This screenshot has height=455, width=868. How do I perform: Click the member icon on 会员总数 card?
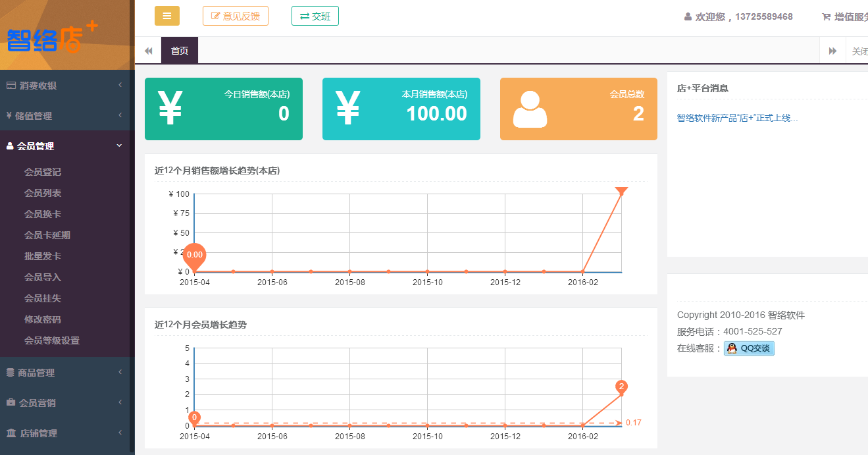click(530, 109)
